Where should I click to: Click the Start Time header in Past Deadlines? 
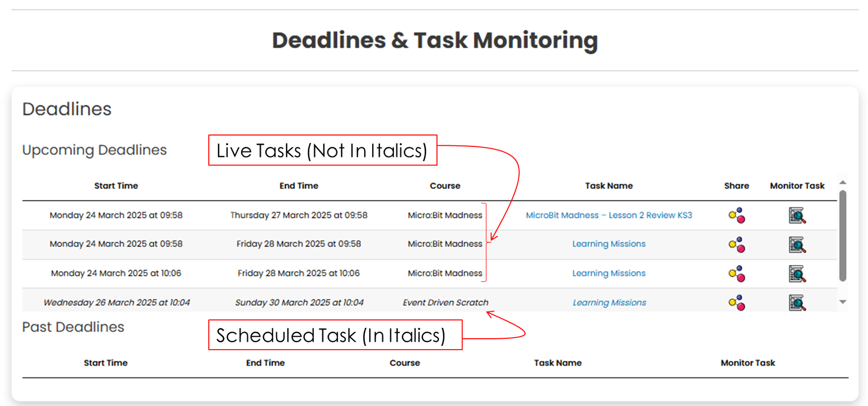106,363
